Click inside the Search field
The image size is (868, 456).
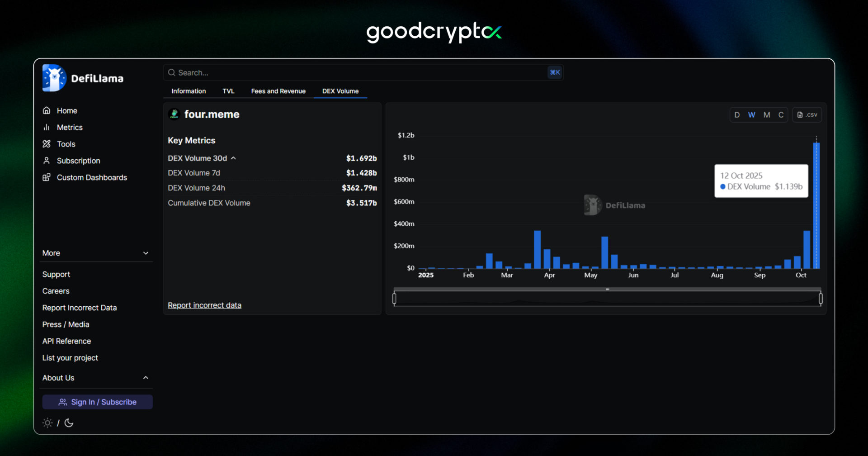pyautogui.click(x=316, y=72)
